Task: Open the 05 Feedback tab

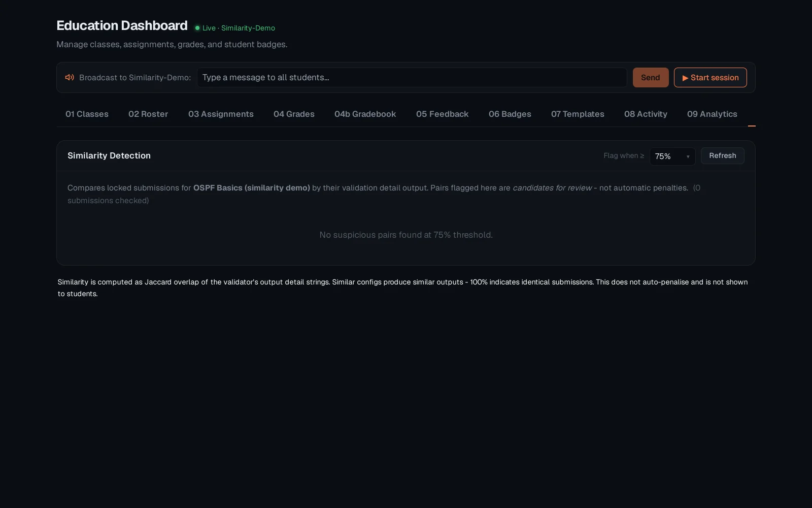Action: point(442,114)
